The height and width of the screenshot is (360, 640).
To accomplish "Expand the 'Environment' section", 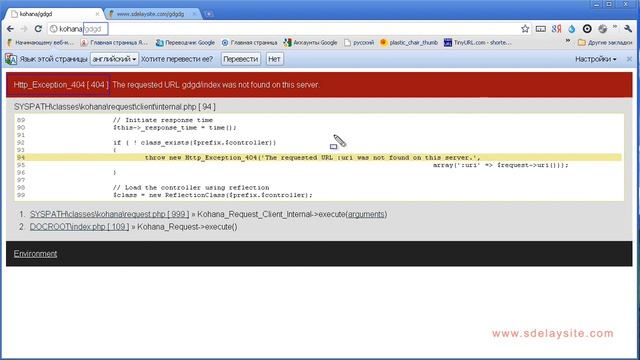I will [x=36, y=254].
